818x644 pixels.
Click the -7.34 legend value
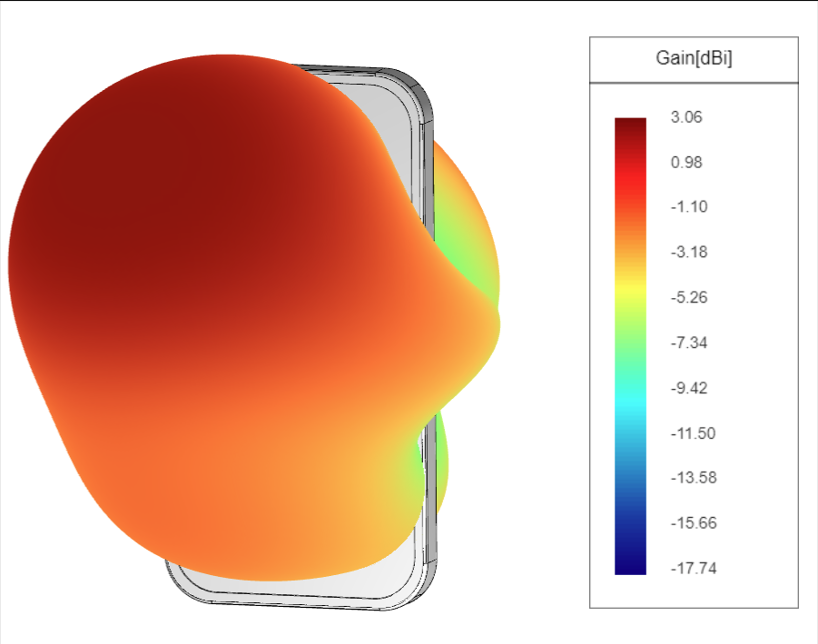coord(689,343)
